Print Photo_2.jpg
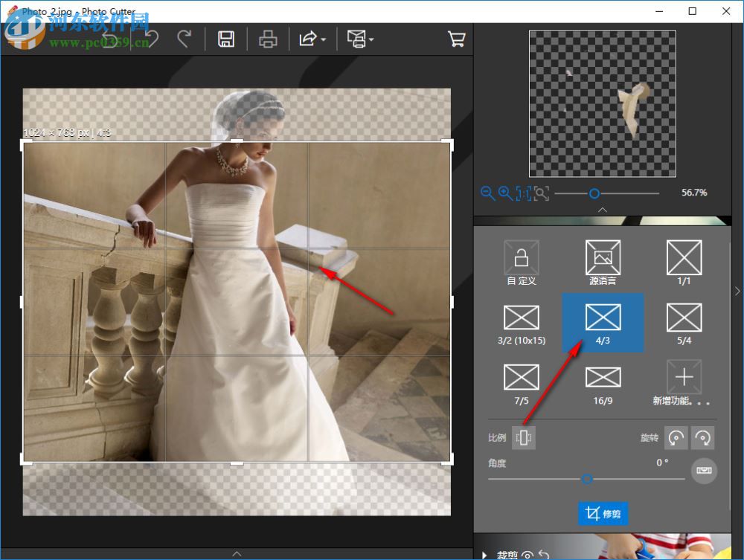744x560 pixels. [x=268, y=39]
